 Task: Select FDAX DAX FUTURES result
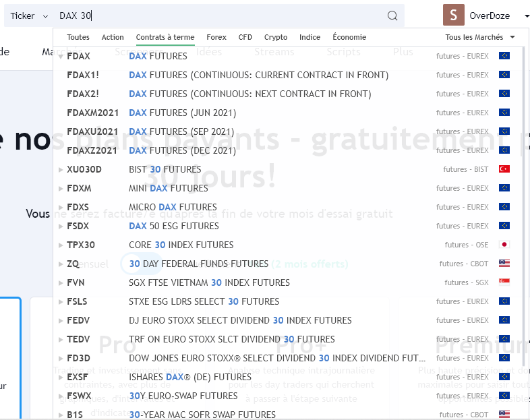[287, 56]
